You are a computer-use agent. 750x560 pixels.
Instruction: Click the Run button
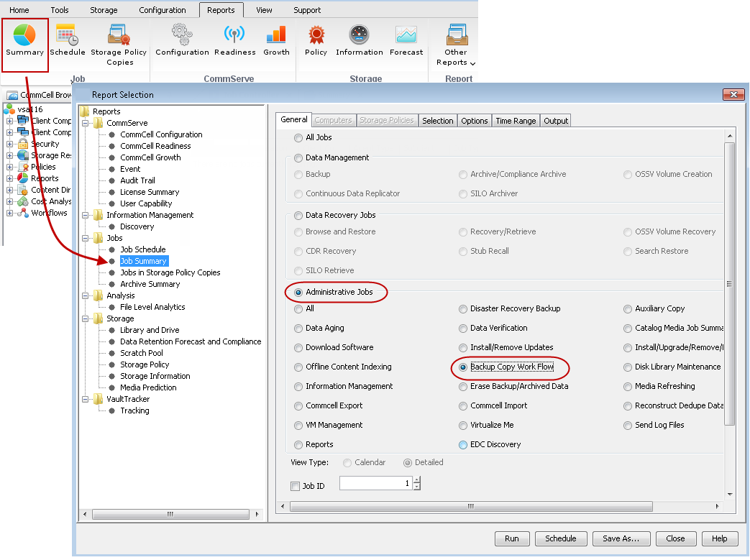[512, 538]
